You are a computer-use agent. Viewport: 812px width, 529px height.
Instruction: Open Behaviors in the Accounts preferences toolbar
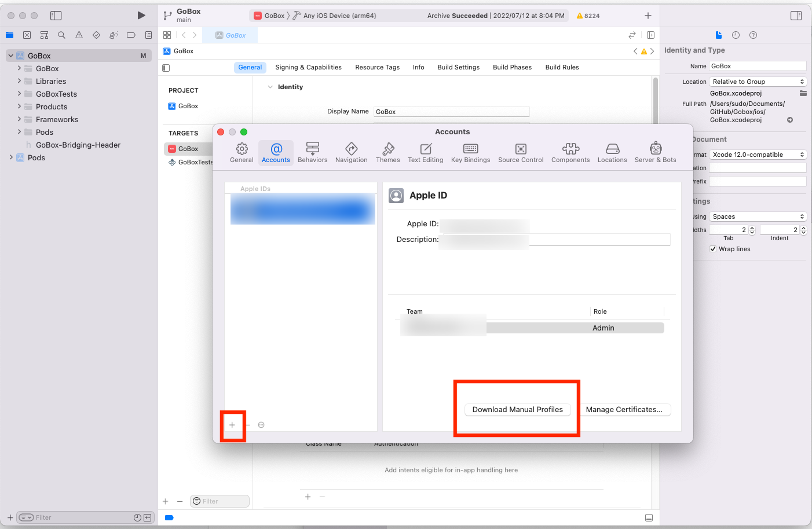[x=312, y=153]
